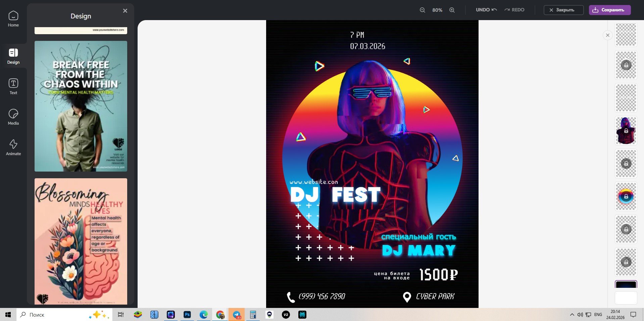Close the Design panel with the X

(x=125, y=11)
